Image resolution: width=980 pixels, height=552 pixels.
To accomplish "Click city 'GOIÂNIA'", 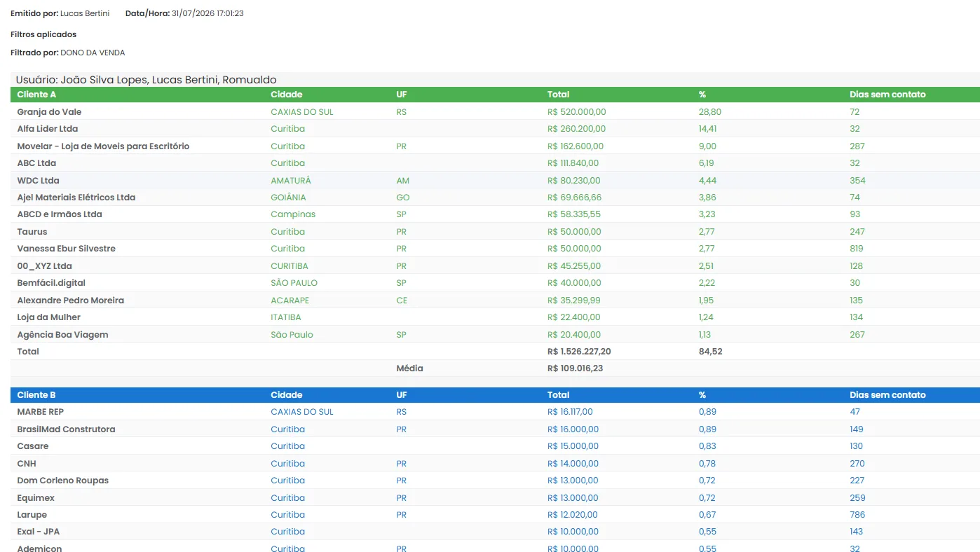I will (x=289, y=198).
